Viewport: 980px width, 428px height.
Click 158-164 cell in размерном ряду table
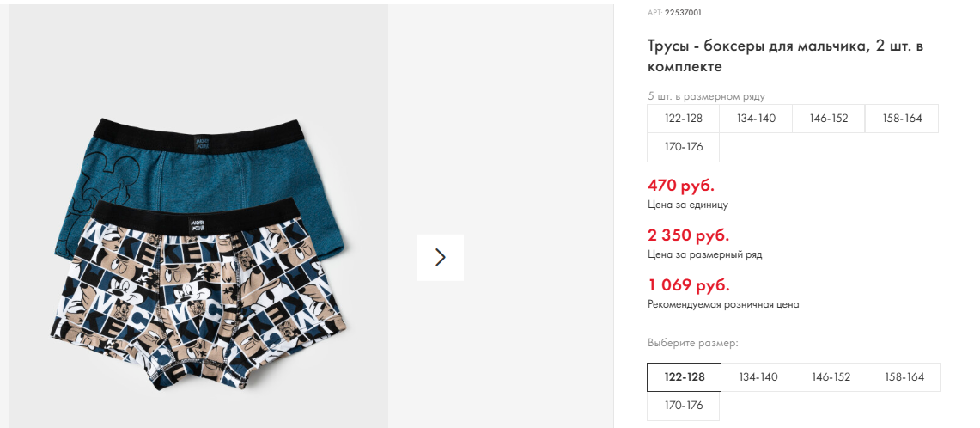point(902,119)
